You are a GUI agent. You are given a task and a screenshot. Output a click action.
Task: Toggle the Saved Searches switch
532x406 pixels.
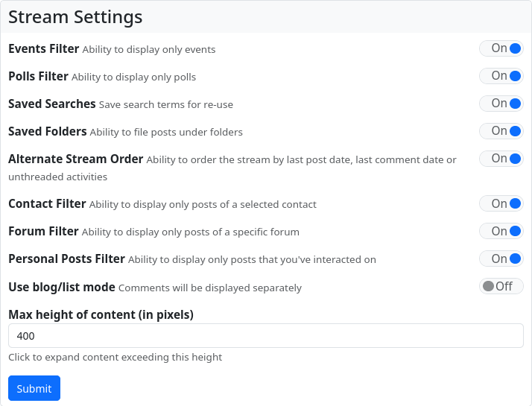click(x=501, y=104)
